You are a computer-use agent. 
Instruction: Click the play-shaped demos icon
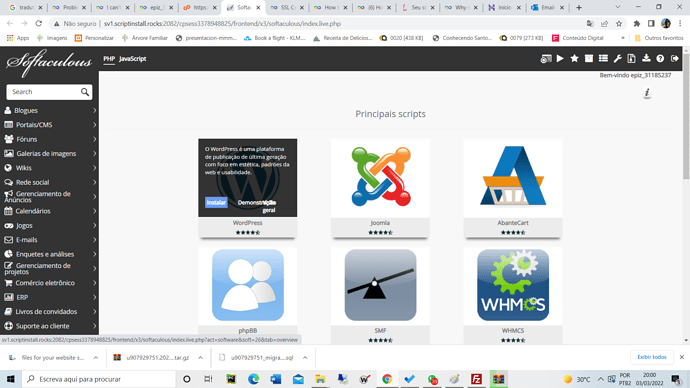[560, 59]
